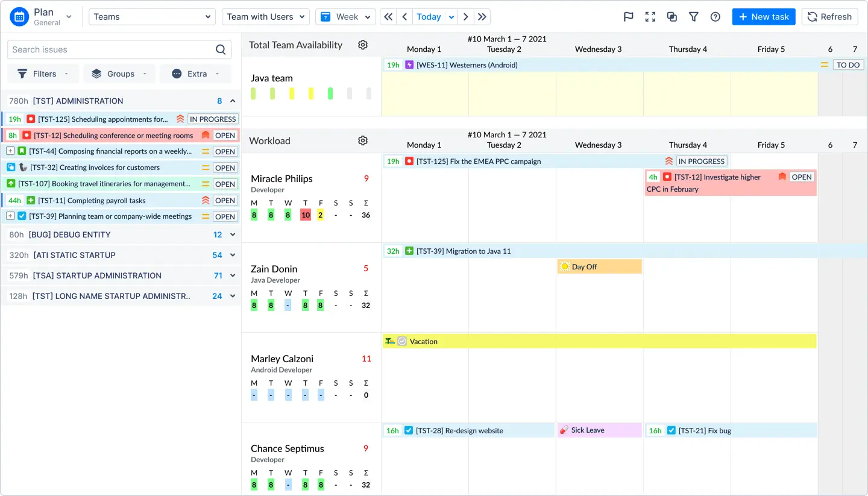Open the Week timeframe dropdown
Viewport: 868px width, 496px height.
tap(345, 16)
